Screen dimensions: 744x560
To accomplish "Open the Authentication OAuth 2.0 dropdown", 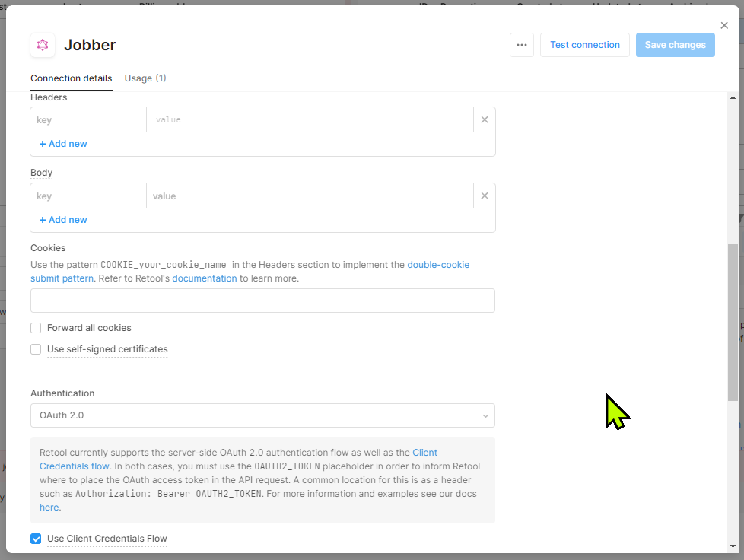I will point(262,415).
